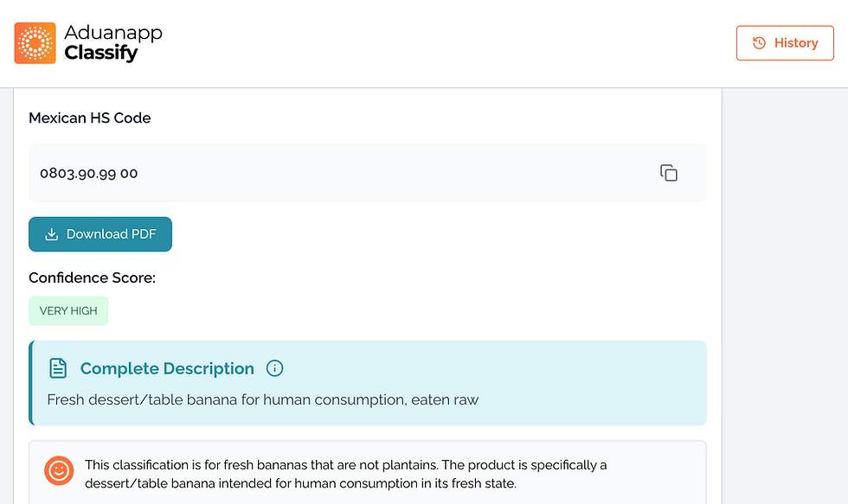Click the 'History' label text

(796, 43)
